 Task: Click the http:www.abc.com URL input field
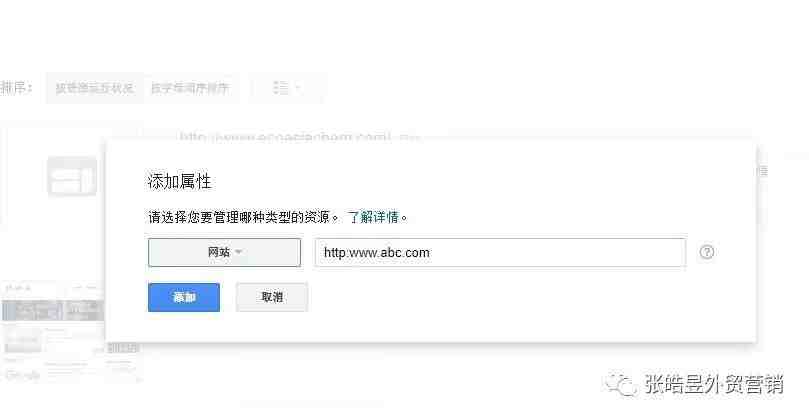click(500, 252)
